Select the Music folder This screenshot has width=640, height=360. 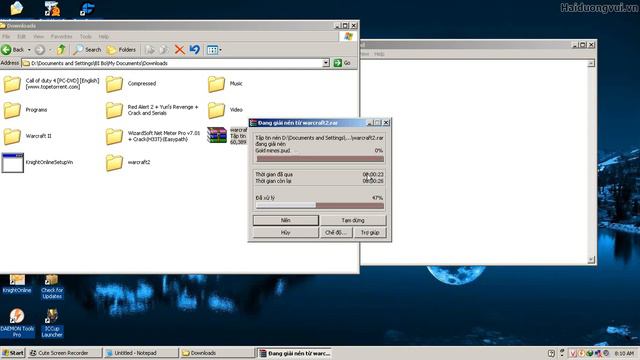point(225,84)
